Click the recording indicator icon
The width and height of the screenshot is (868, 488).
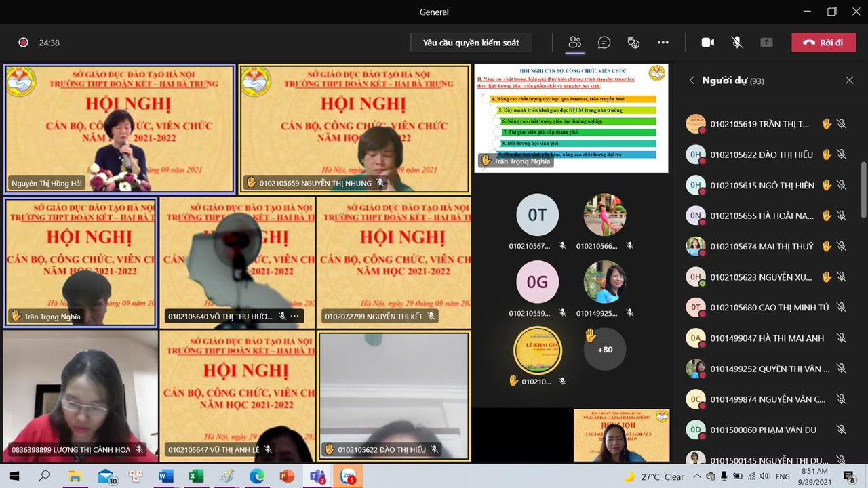(x=23, y=43)
